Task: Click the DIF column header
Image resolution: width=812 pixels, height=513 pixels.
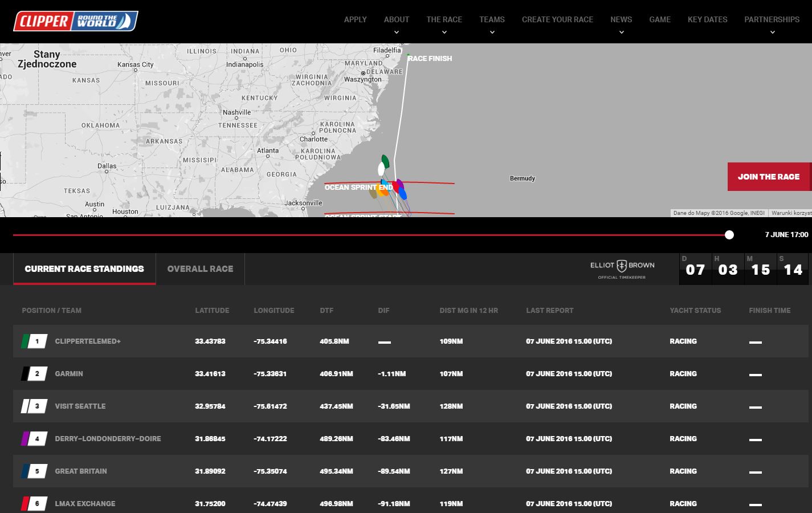Action: point(383,311)
